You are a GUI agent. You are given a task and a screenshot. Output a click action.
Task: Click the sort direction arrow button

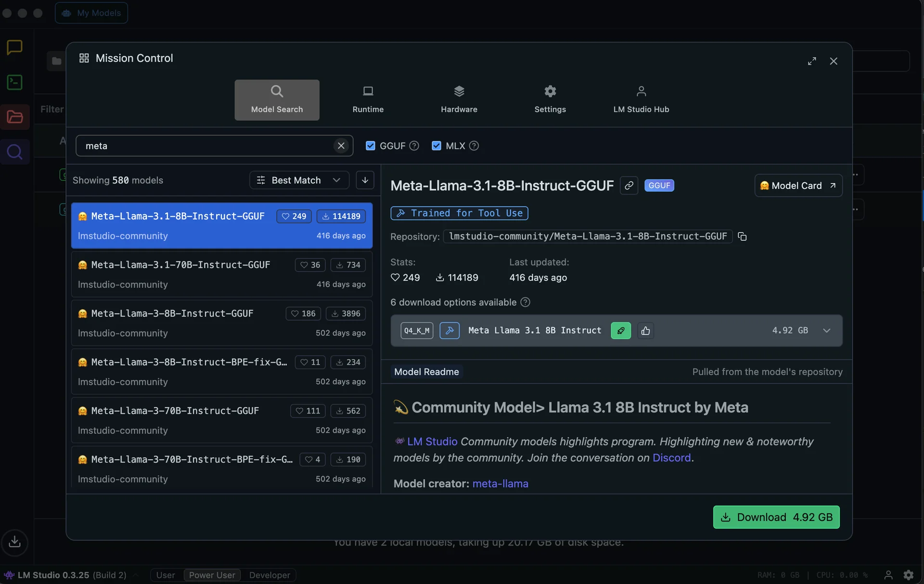[365, 180]
